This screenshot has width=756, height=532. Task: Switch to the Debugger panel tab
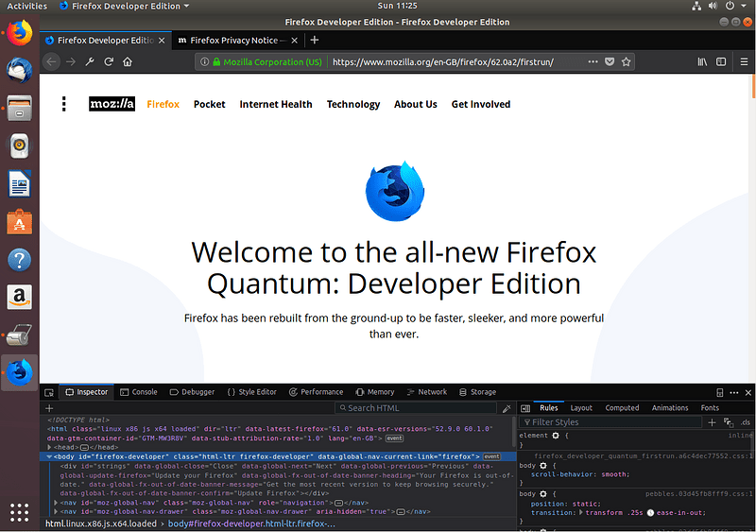tap(193, 392)
